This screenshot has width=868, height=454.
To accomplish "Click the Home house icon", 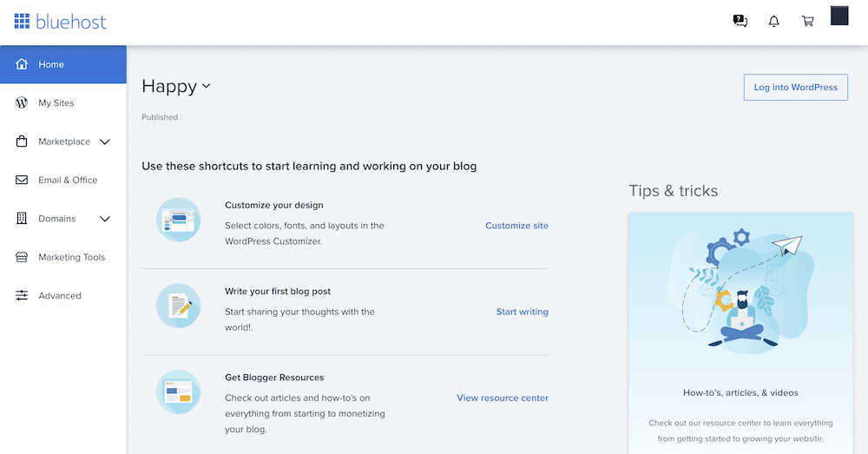I will [22, 63].
